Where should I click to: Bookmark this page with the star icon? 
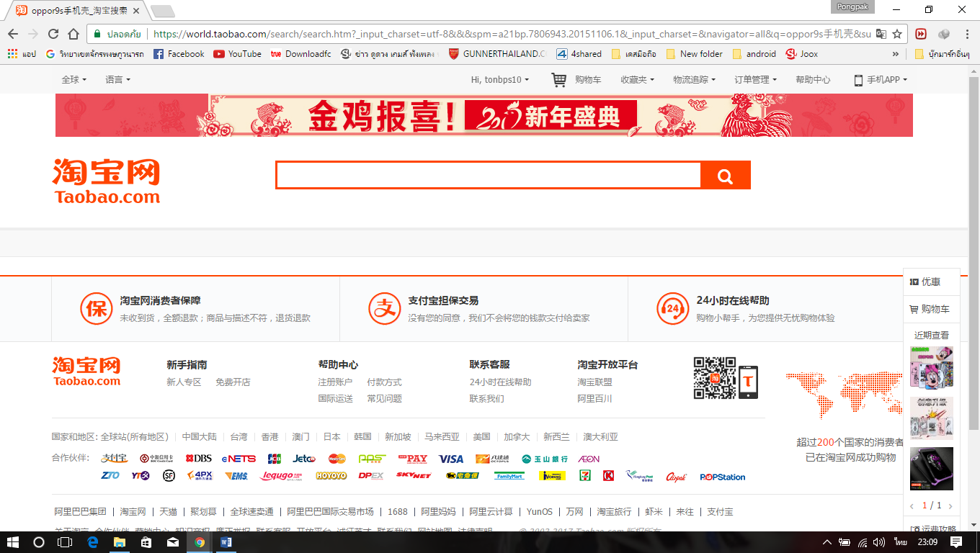[897, 34]
